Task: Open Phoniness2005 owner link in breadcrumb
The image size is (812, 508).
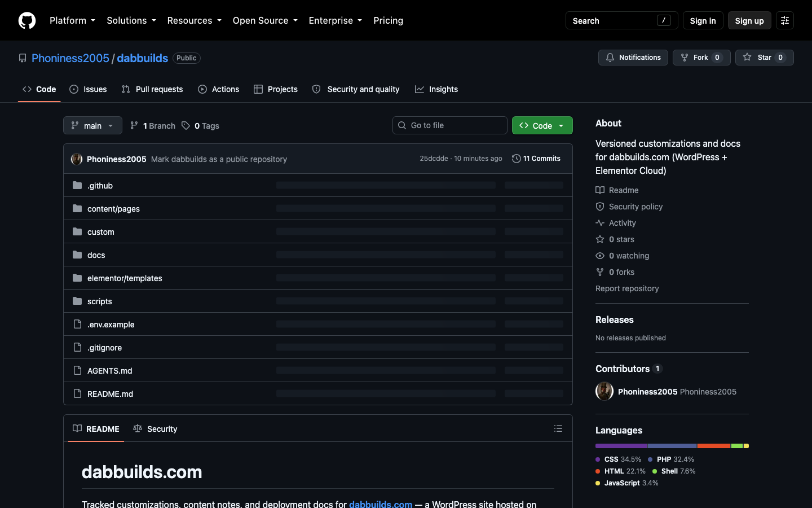Action: pyautogui.click(x=70, y=58)
